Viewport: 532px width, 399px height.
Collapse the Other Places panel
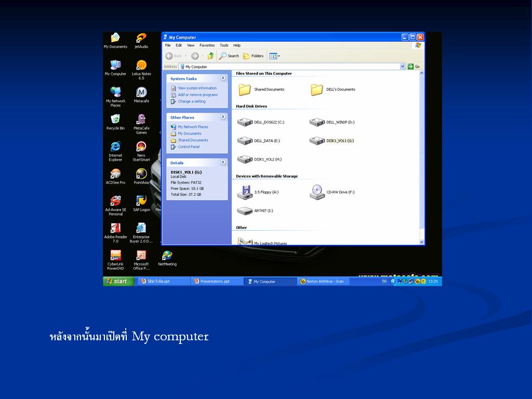[223, 117]
